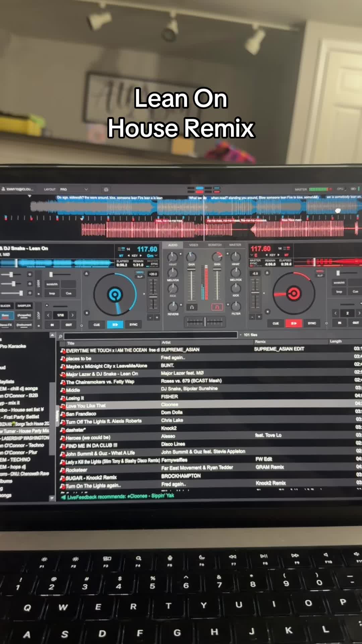Hit CUE on the right deck
362x644 pixels.
[x=276, y=323]
